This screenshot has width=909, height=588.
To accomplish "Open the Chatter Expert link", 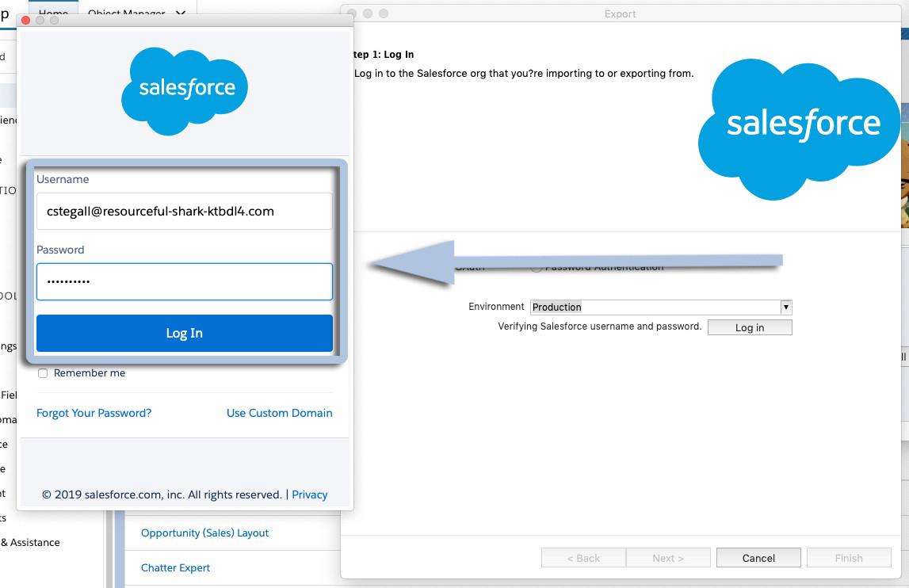I will coord(175,567).
